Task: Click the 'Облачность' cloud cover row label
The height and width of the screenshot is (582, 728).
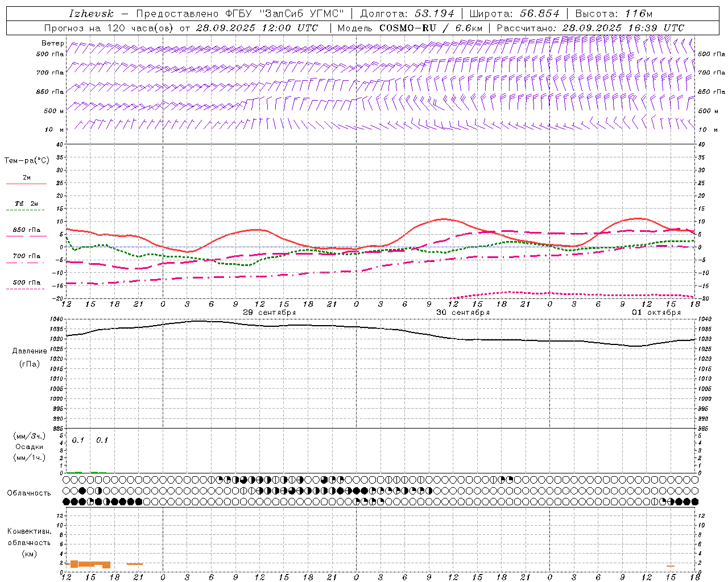Action: coord(29,493)
